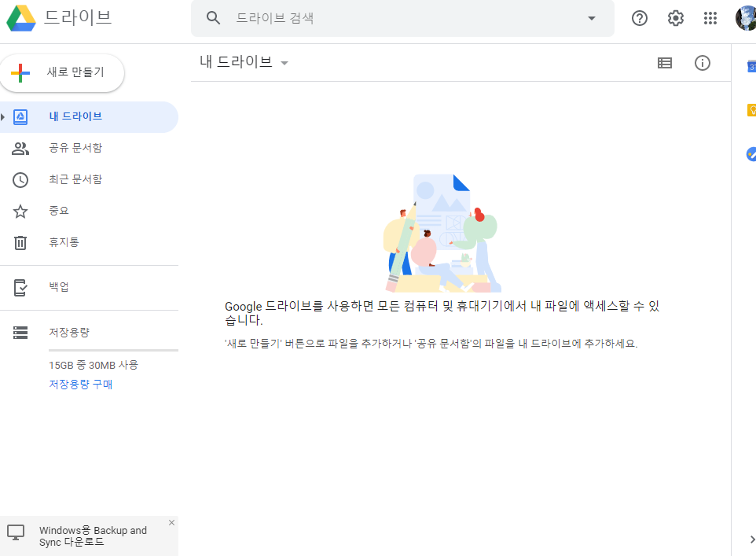Open 저장용량 in sidebar
Image resolution: width=756 pixels, height=556 pixels.
pyautogui.click(x=90, y=332)
